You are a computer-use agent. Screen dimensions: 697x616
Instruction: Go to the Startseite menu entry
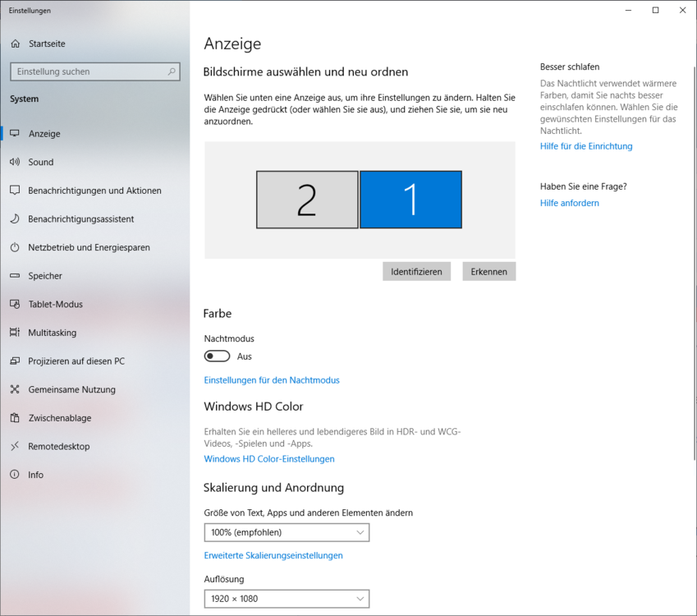(x=45, y=44)
